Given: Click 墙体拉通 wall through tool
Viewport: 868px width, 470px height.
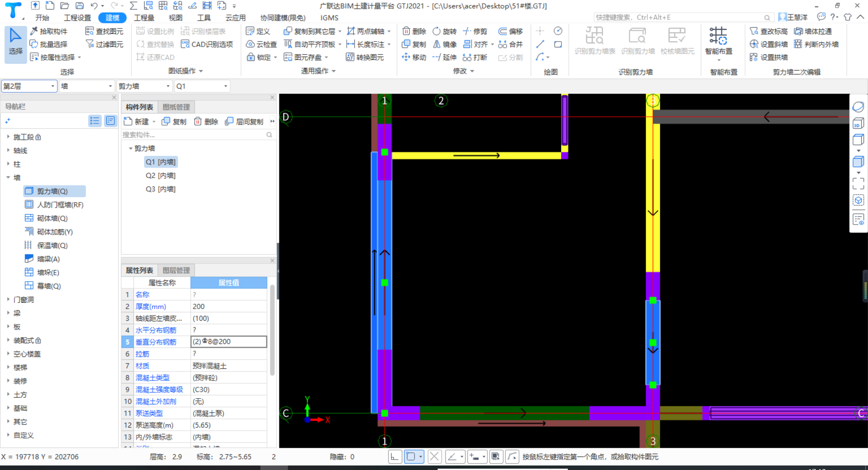Looking at the screenshot, I should click(x=813, y=31).
